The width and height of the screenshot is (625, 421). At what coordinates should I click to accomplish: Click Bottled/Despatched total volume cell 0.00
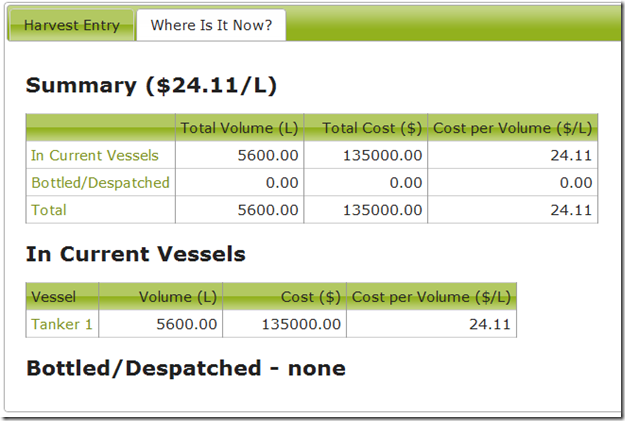click(240, 183)
